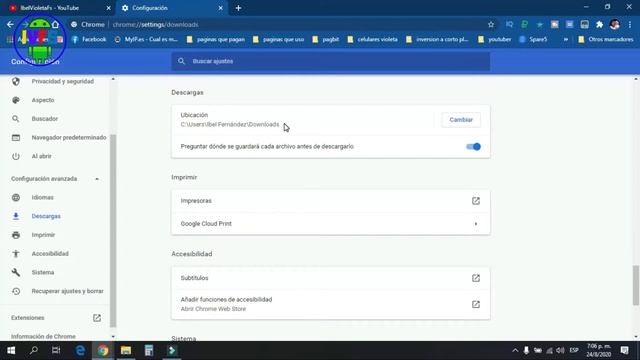Screen dimensions: 640x360
Task: Open volume control in system tray
Action: pyautogui.click(x=560, y=351)
